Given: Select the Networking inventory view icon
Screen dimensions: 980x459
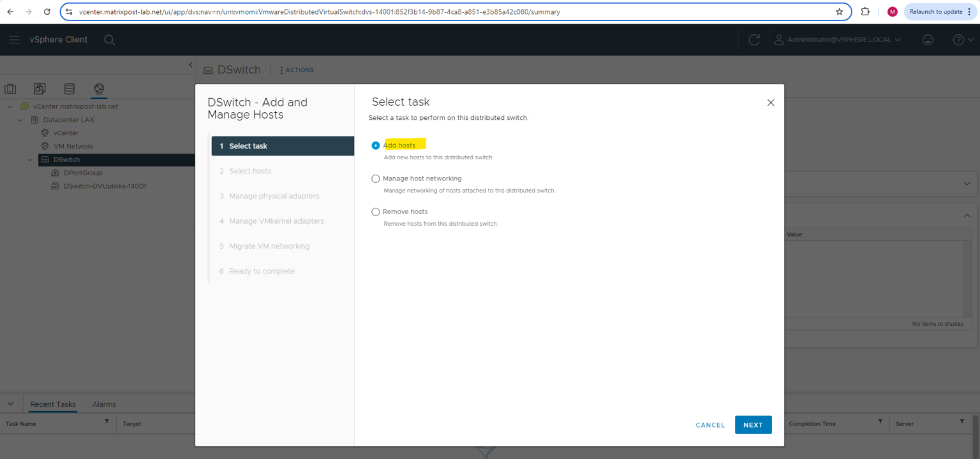Looking at the screenshot, I should [x=99, y=89].
